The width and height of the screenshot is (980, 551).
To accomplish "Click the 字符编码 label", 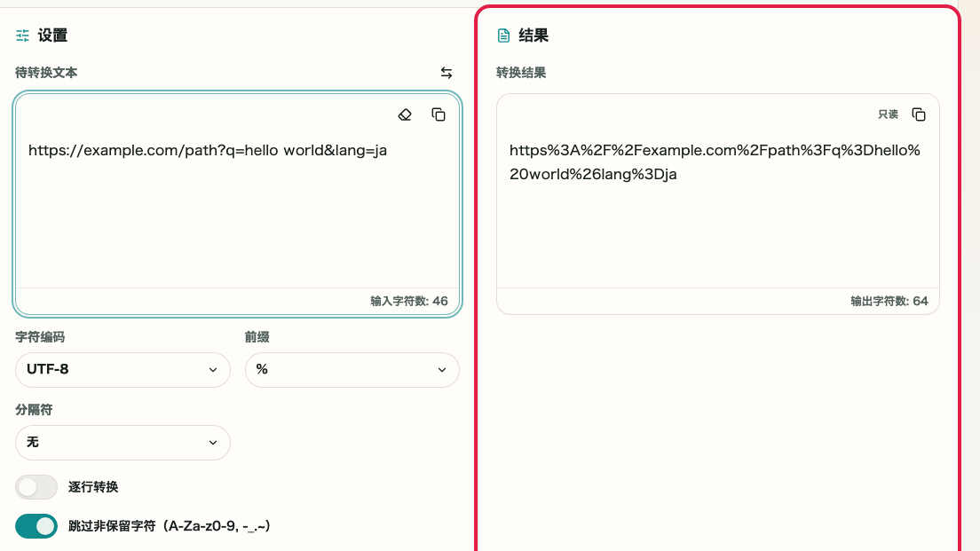I will [40, 337].
